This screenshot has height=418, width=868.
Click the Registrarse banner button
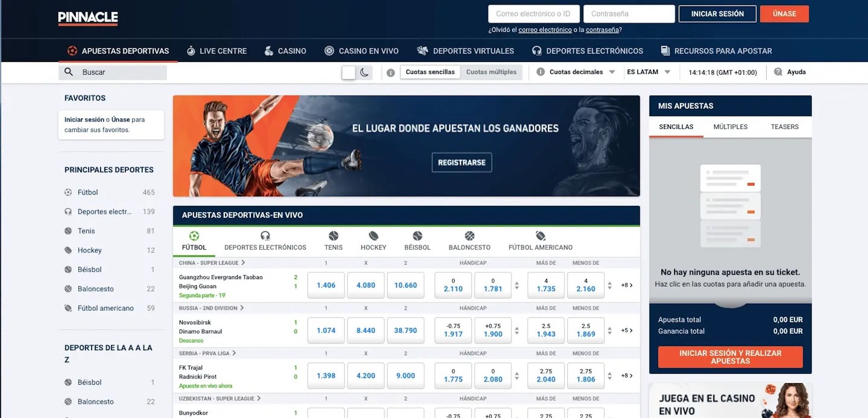[x=461, y=163]
